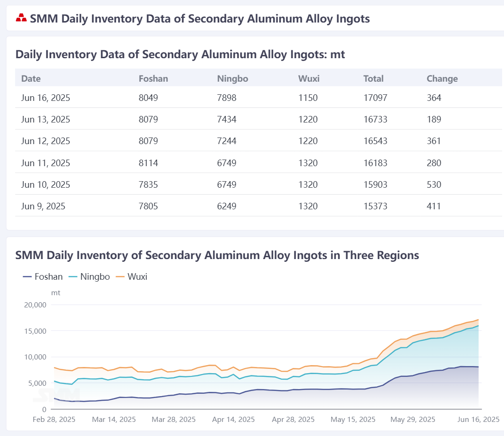Click Change value 280
Screen dimensions: 504x436
coord(434,163)
